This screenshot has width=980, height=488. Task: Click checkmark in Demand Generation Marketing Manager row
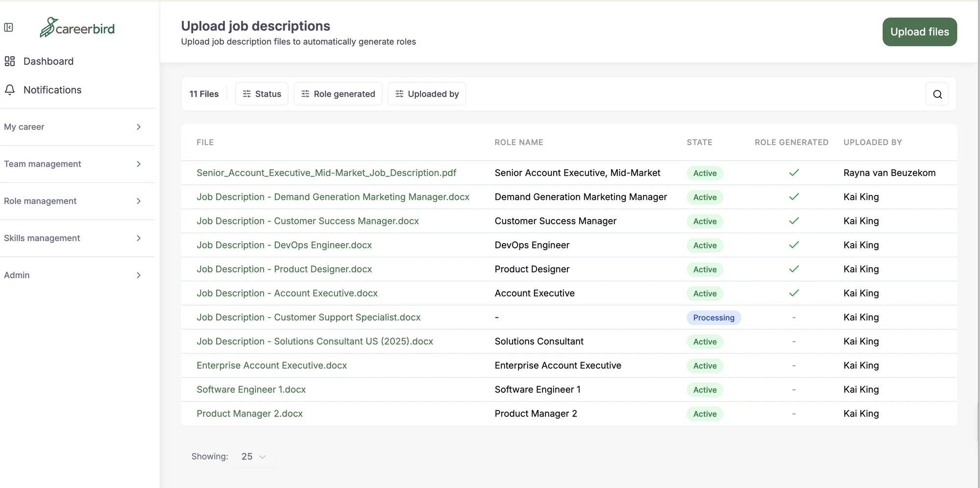pos(794,196)
